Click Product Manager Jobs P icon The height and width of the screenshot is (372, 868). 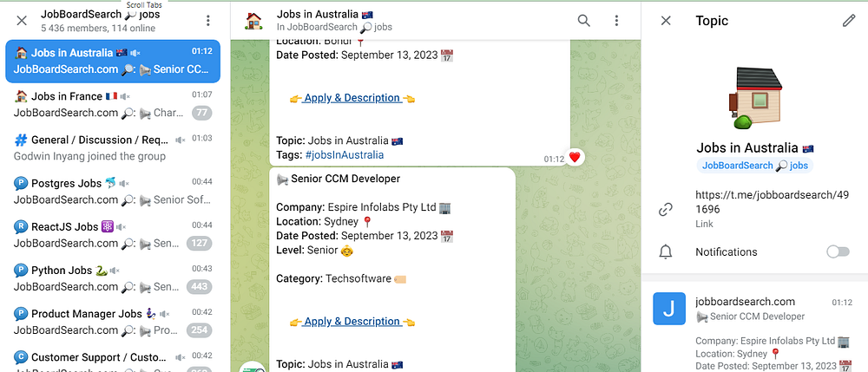pos(21,314)
